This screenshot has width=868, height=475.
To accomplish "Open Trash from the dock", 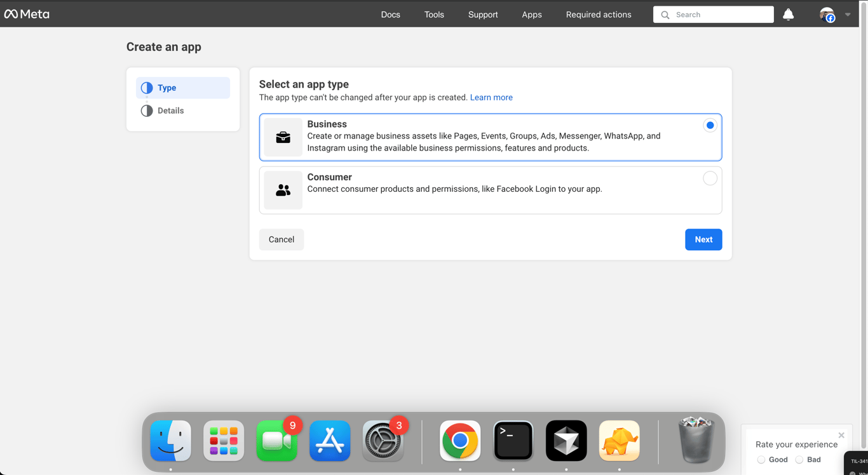I will click(696, 439).
